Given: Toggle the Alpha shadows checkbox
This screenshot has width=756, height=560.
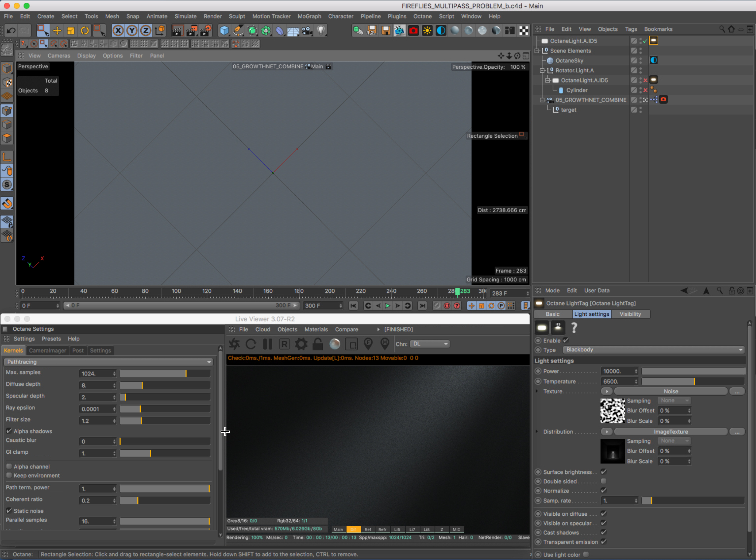Looking at the screenshot, I should pyautogui.click(x=9, y=431).
